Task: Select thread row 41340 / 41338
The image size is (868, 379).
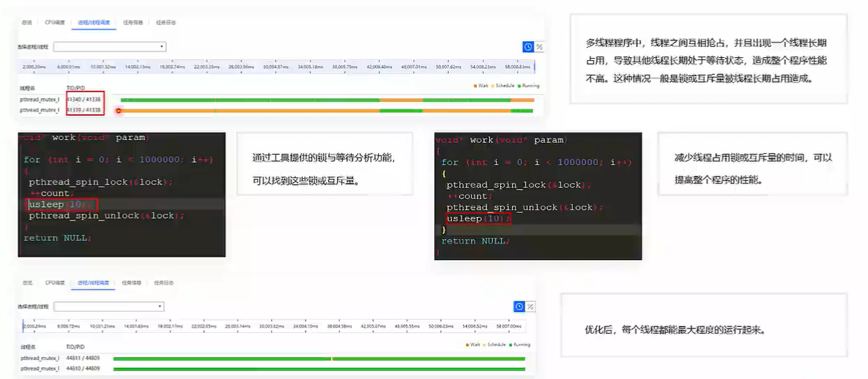Action: coord(278,100)
